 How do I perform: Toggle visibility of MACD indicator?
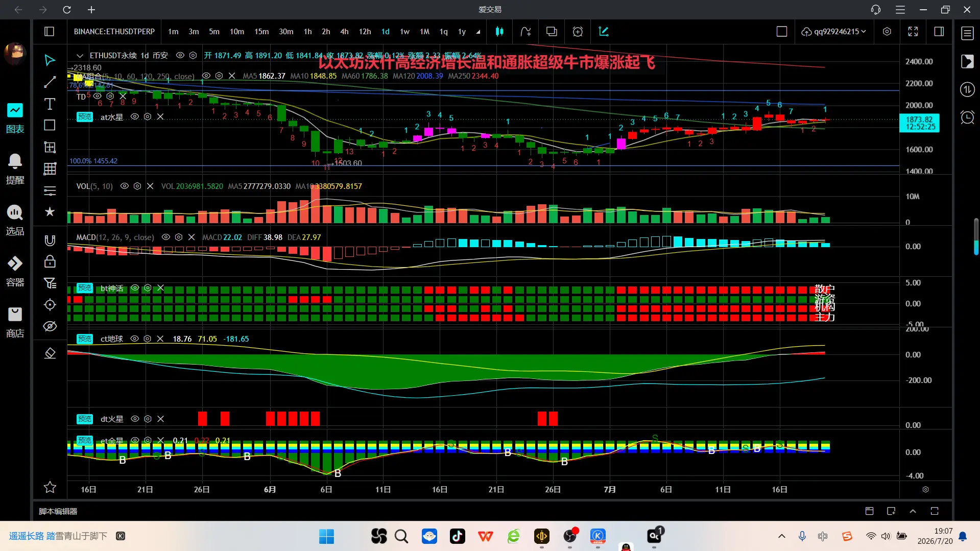point(165,237)
